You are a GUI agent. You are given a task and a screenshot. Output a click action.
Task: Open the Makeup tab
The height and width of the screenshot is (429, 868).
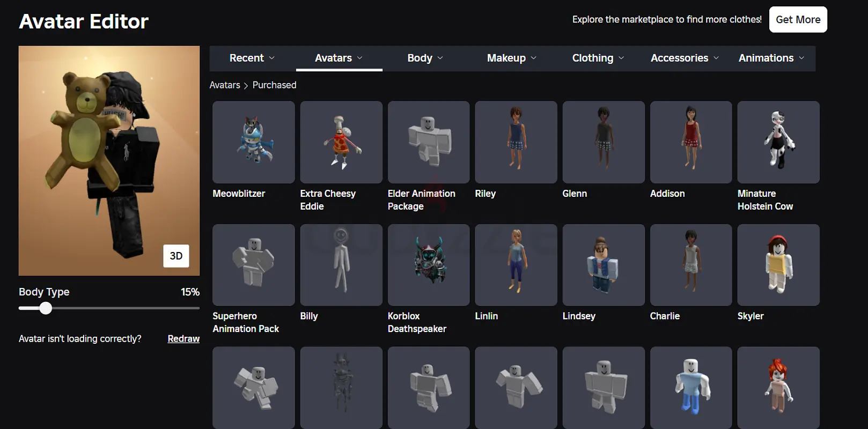511,58
